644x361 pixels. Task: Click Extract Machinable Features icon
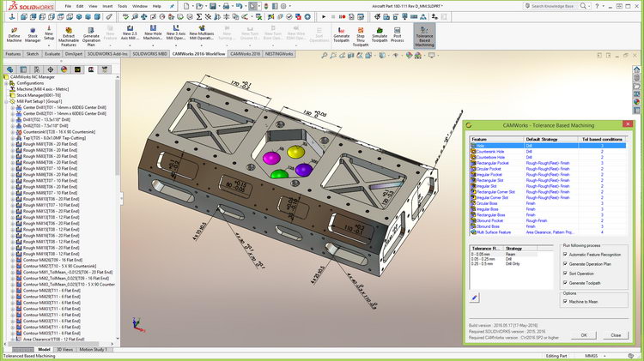(70, 32)
